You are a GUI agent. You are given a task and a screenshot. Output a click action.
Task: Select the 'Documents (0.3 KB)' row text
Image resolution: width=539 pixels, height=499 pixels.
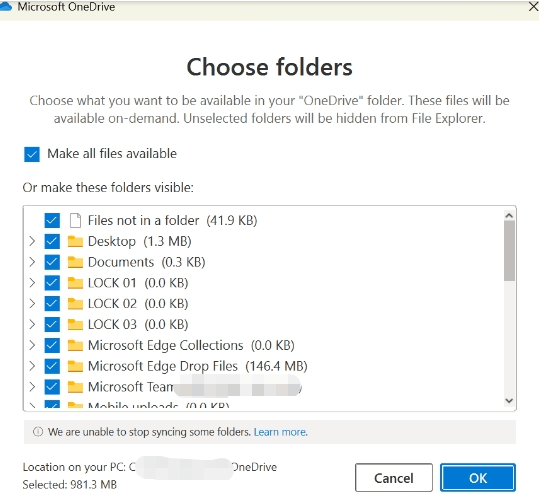(x=146, y=262)
